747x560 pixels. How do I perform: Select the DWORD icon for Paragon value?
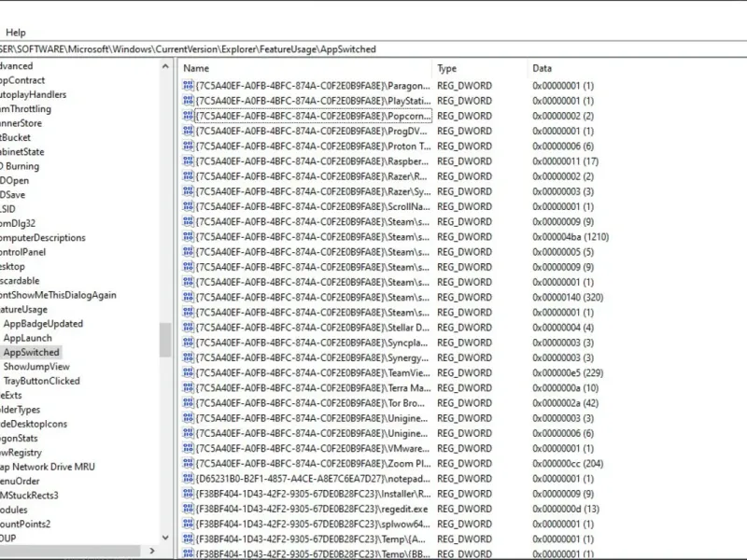tap(189, 86)
